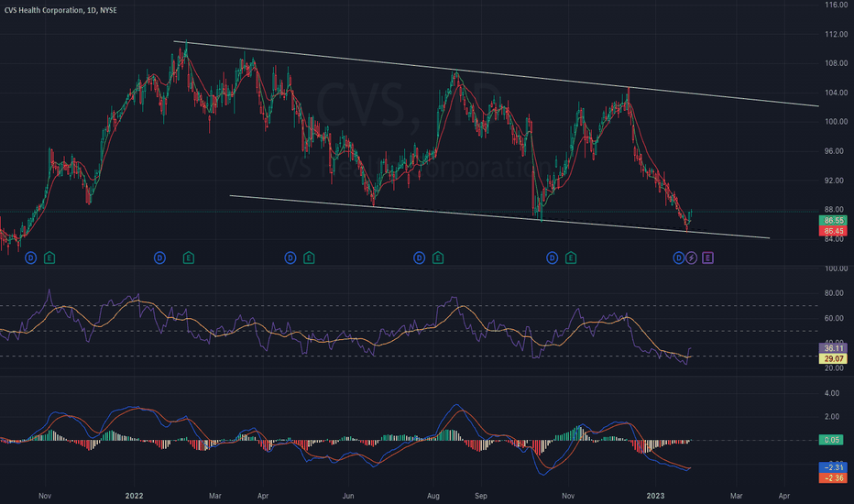The image size is (854, 504).
Task: Click the 88.00 price axis label
Action: [834, 209]
